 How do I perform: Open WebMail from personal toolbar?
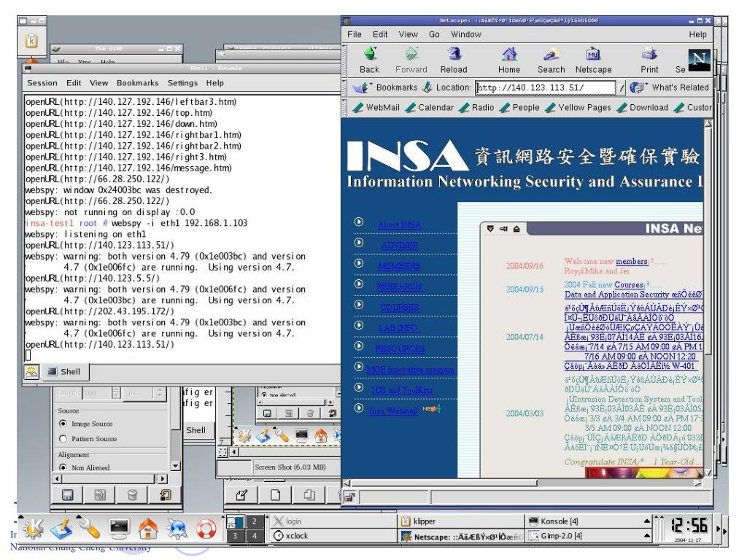(x=376, y=108)
